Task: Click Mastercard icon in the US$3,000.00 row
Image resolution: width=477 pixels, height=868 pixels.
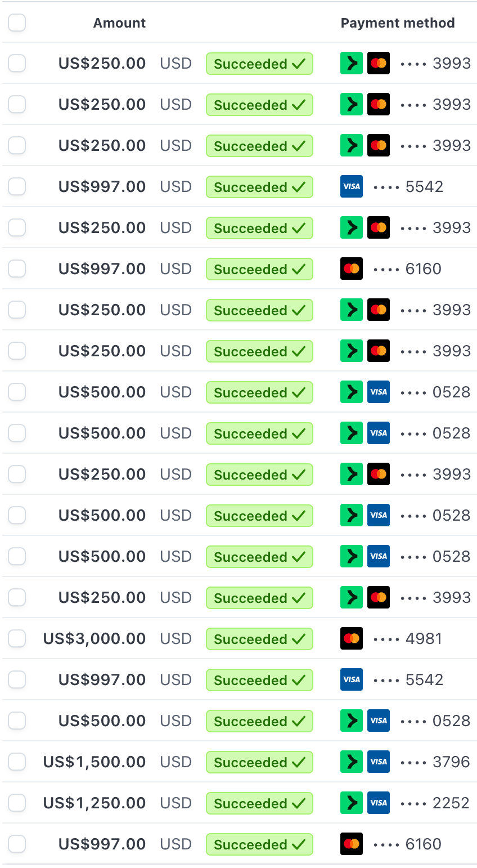Action: (352, 638)
